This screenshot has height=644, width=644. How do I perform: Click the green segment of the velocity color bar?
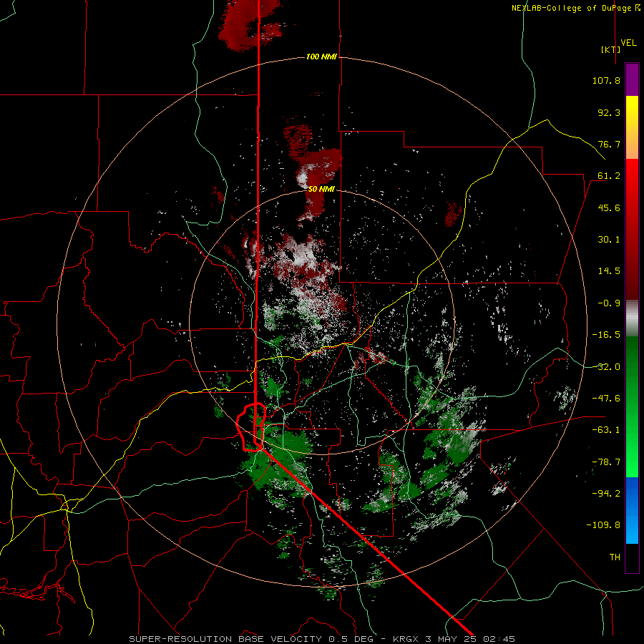pos(632,406)
